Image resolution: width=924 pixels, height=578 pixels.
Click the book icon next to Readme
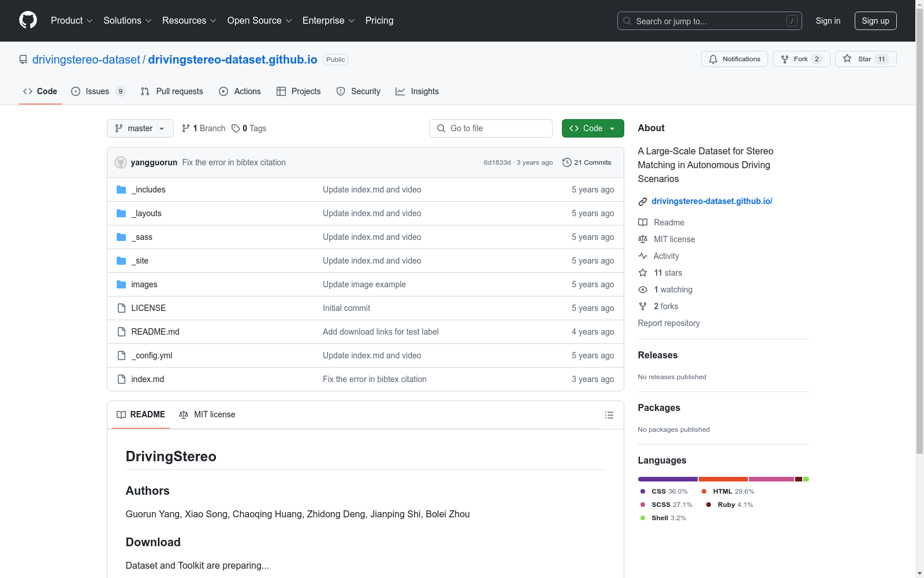coord(643,223)
